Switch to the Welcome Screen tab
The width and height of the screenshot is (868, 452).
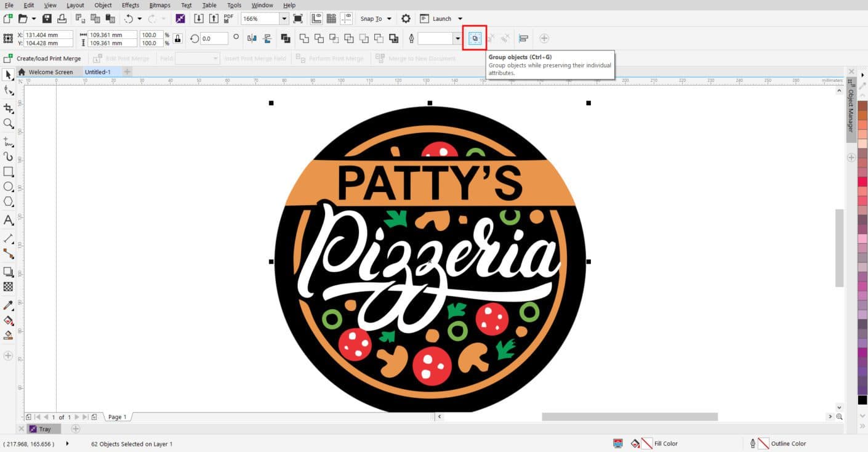tap(50, 72)
